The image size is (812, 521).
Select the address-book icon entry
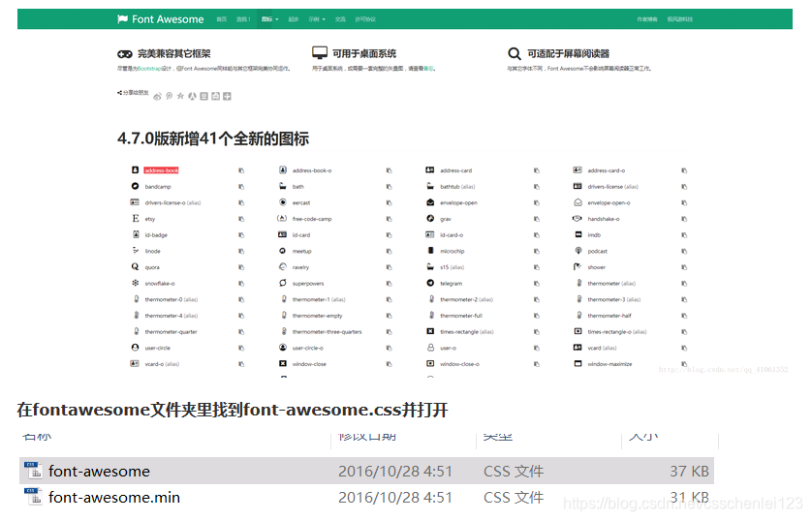(x=155, y=170)
